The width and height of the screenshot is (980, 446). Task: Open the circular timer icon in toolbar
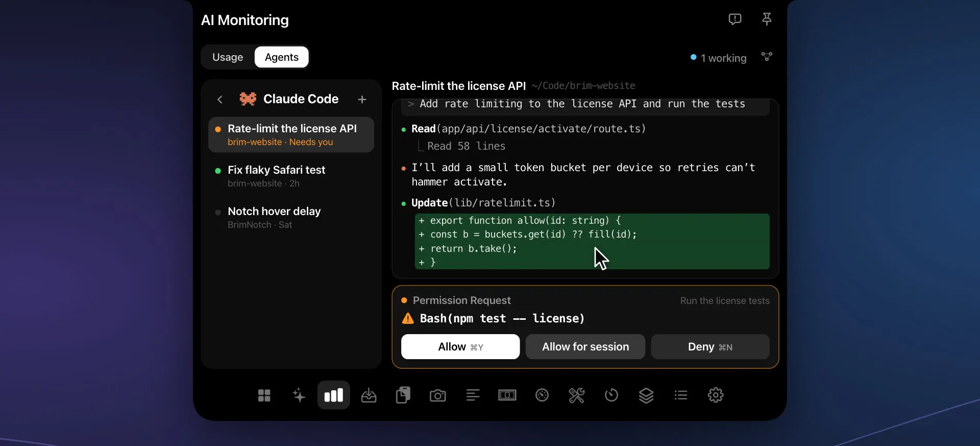coord(611,395)
